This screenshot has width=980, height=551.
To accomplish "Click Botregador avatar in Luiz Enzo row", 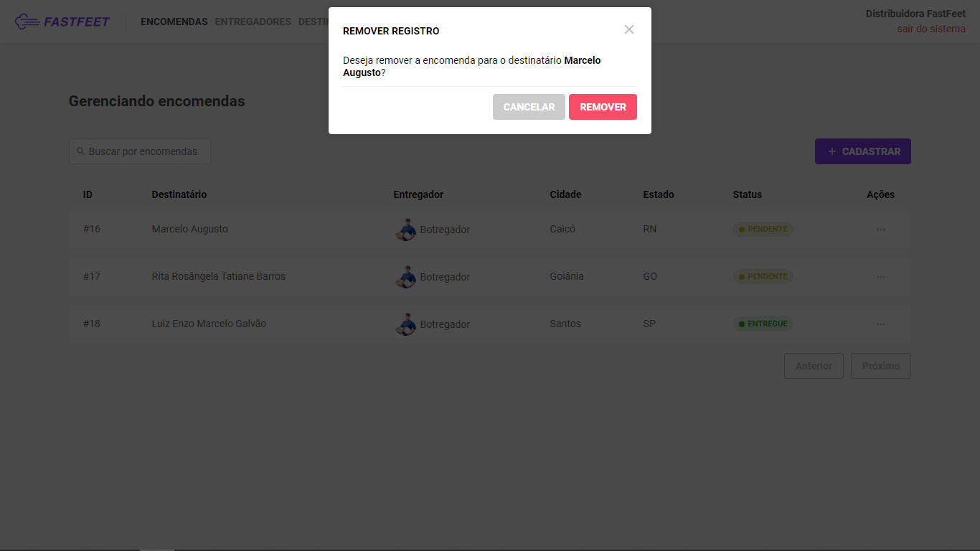I will tap(405, 324).
